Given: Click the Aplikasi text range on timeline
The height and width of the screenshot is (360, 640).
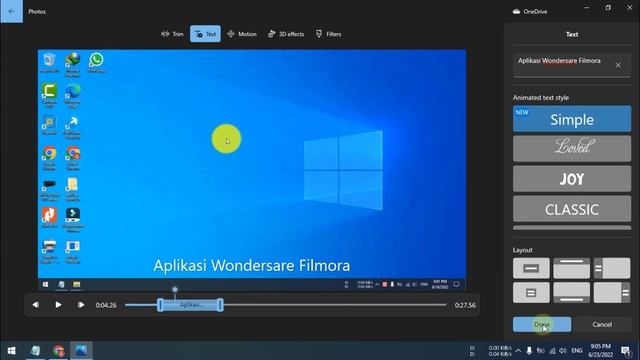Looking at the screenshot, I should coord(190,305).
